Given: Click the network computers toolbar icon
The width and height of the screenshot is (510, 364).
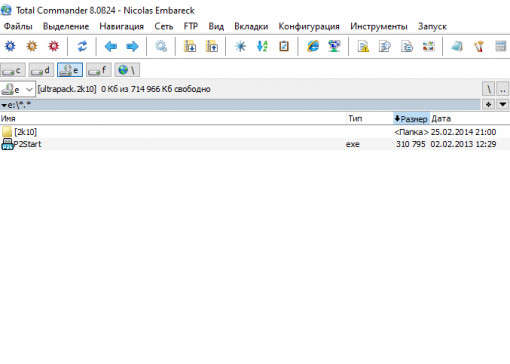Looking at the screenshot, I should pyautogui.click(x=334, y=46).
